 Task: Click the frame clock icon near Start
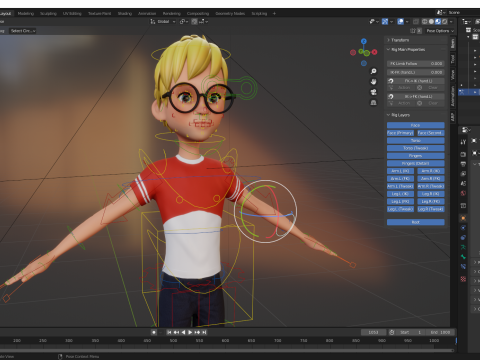pos(392,332)
